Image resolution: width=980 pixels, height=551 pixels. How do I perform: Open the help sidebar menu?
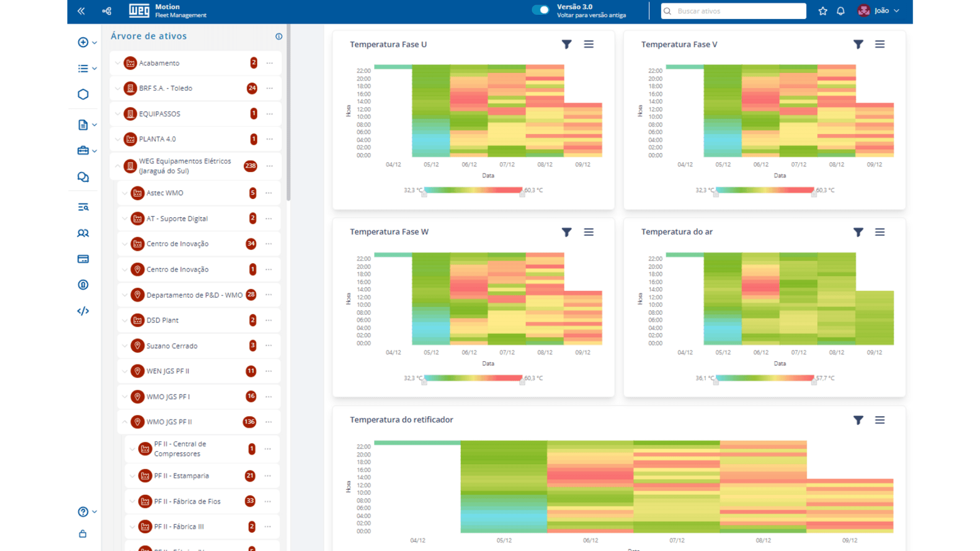pyautogui.click(x=87, y=512)
